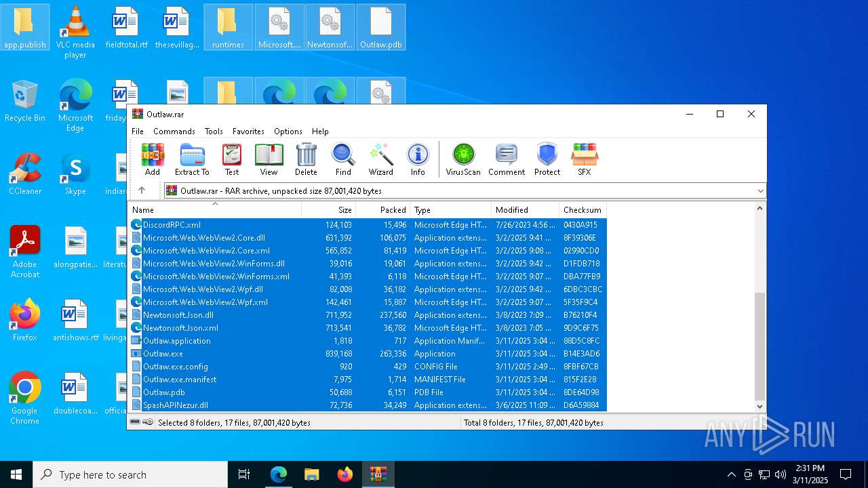
Task: Open the Help menu
Action: coord(320,131)
